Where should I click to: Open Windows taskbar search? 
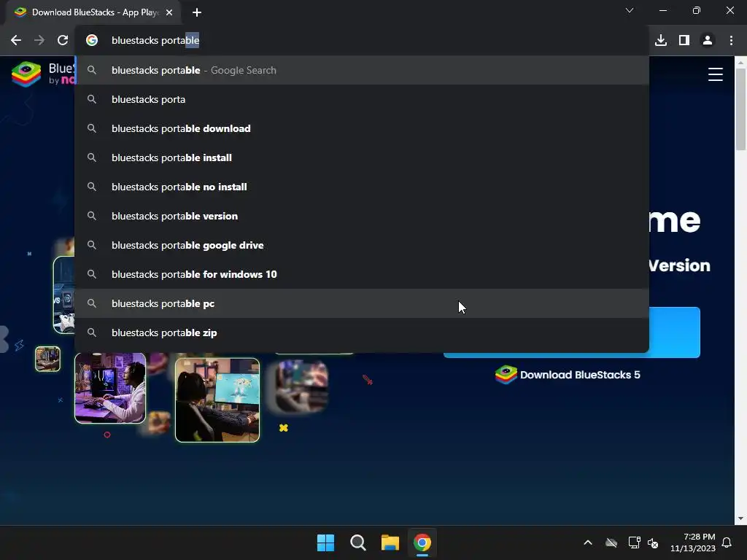pos(357,542)
